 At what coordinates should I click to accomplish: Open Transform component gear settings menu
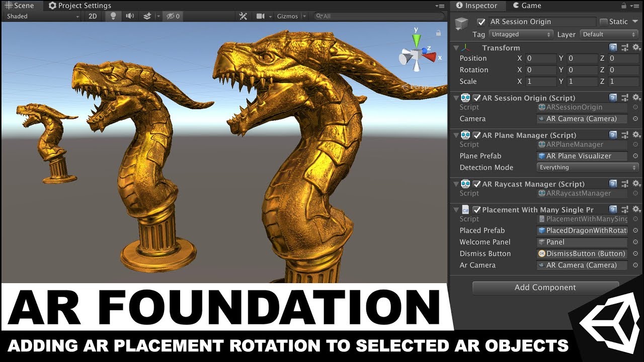click(636, 48)
